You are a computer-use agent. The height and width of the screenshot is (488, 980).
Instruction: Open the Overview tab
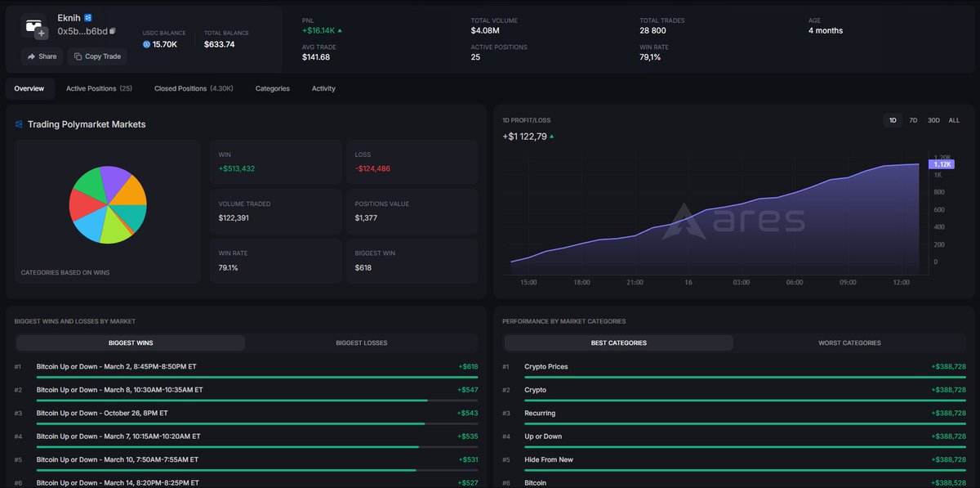(29, 88)
